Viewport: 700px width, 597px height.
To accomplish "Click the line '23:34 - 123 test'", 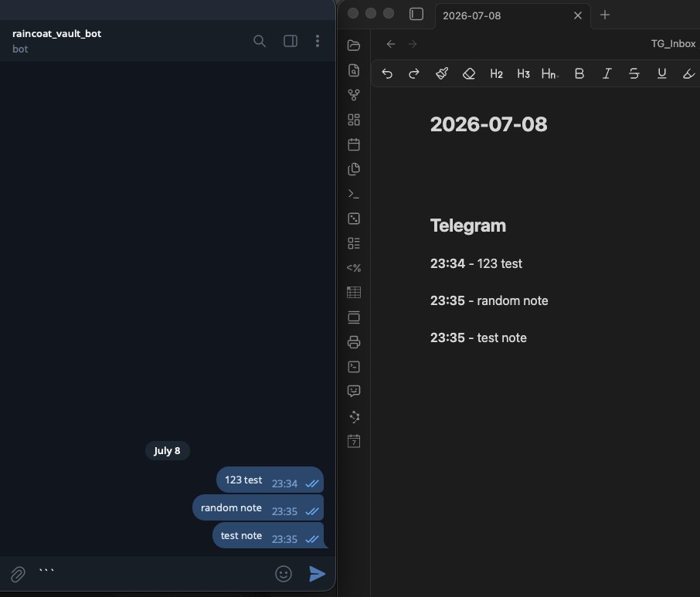I will [x=476, y=263].
